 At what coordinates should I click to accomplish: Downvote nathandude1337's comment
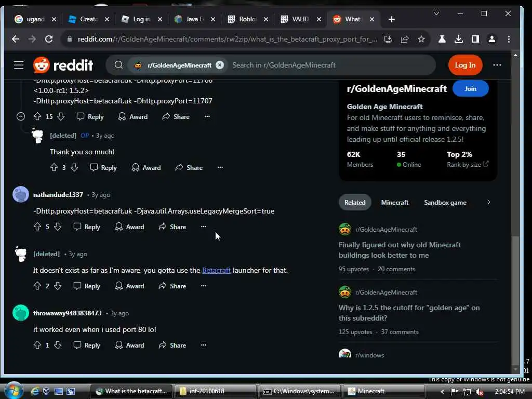[58, 227]
